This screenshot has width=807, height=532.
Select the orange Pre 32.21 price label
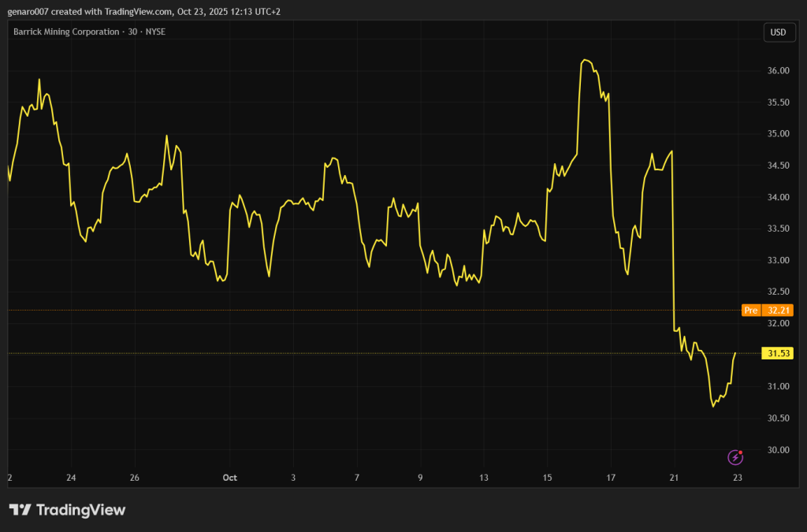(x=767, y=311)
